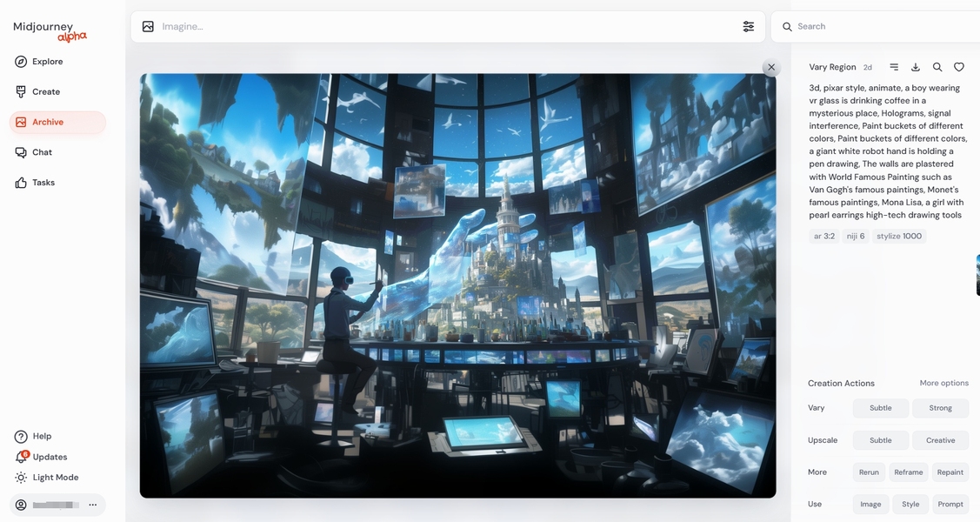Click Upscale Subtle button

(880, 440)
